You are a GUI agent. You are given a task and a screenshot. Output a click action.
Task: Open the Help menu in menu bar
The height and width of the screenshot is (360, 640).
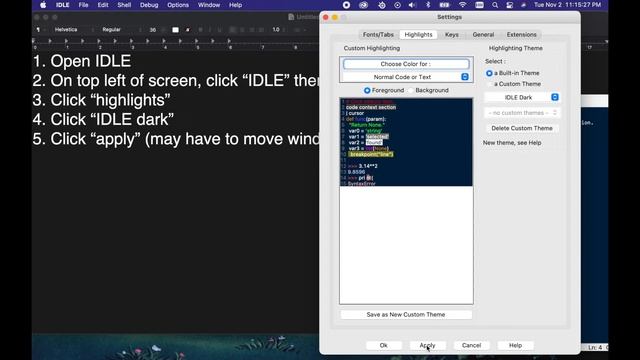point(235,5)
